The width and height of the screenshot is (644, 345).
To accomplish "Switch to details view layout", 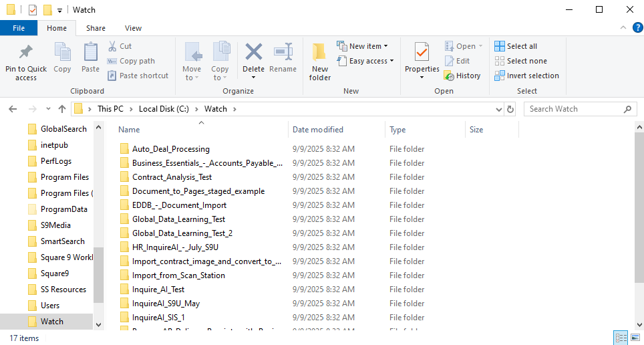I will tap(619, 338).
